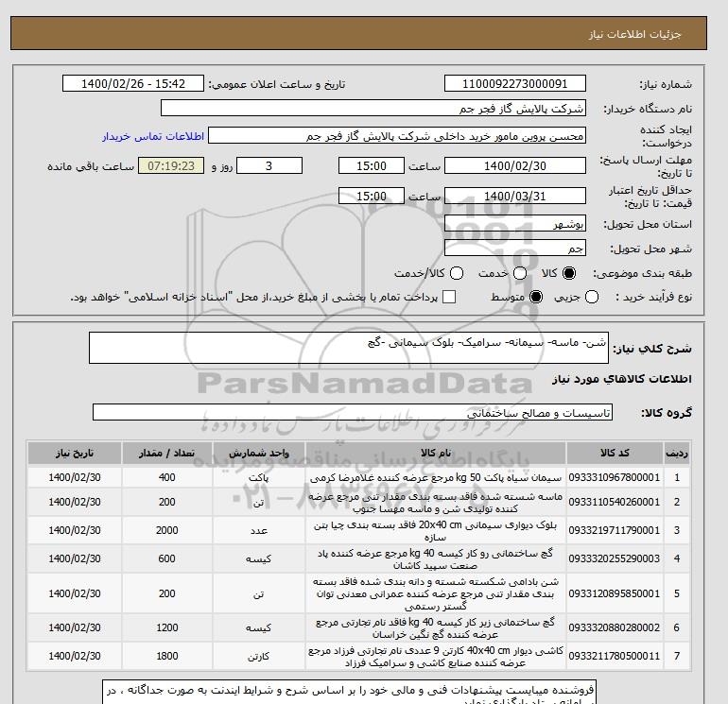Click the seller notes box at bottom

click(x=348, y=692)
